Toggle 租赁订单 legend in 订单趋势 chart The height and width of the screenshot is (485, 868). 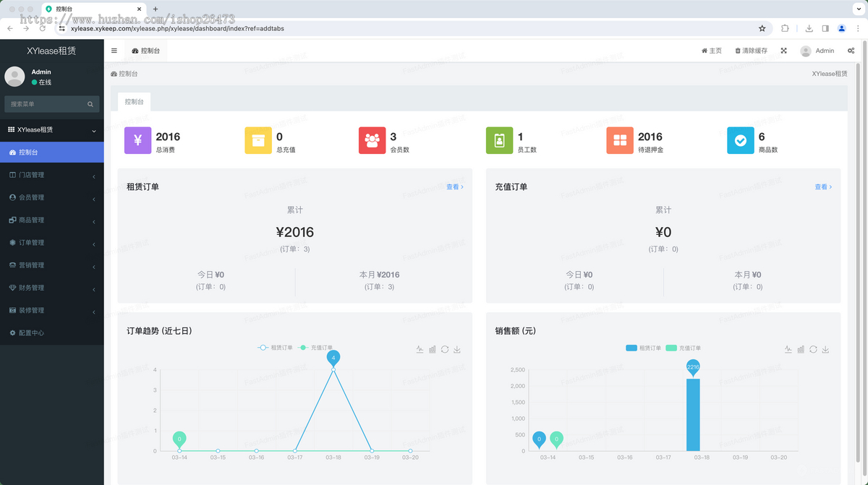(275, 348)
